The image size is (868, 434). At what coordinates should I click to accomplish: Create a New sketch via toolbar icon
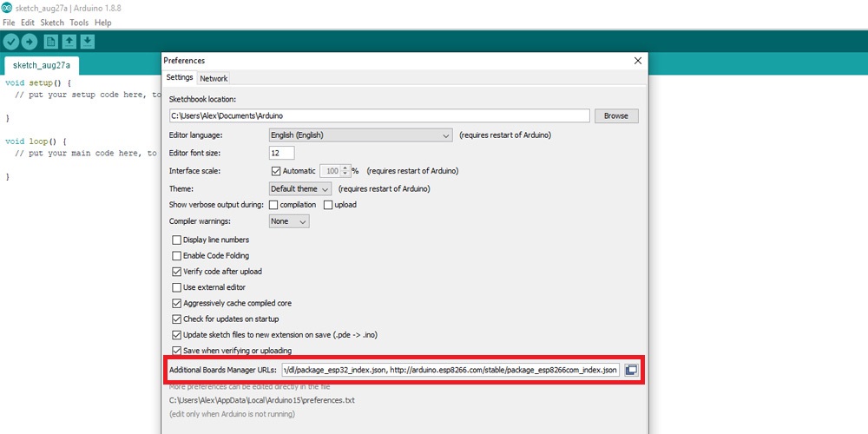click(x=51, y=42)
